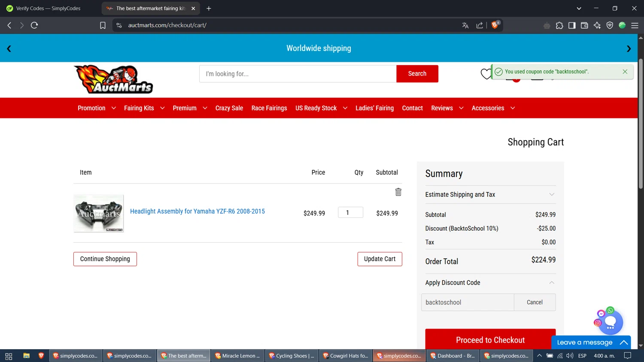Expand Reviews menu arrow

pyautogui.click(x=461, y=108)
